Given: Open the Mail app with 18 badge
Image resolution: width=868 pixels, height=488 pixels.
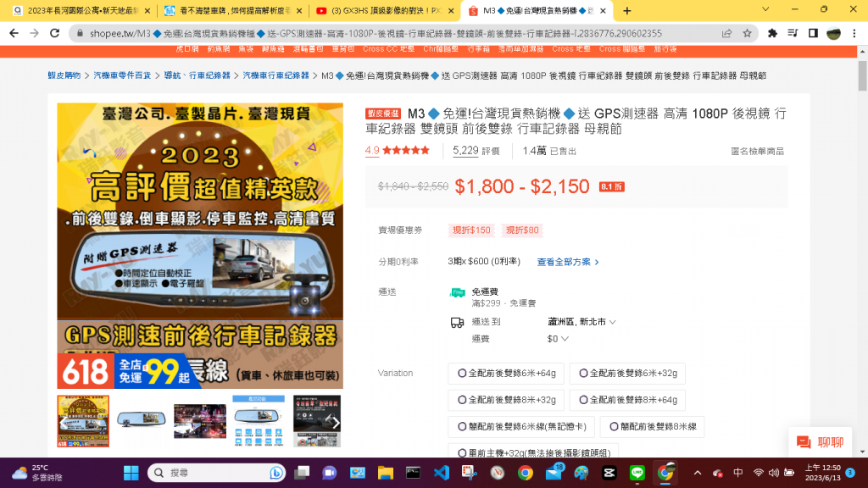Looking at the screenshot, I should pos(554,472).
